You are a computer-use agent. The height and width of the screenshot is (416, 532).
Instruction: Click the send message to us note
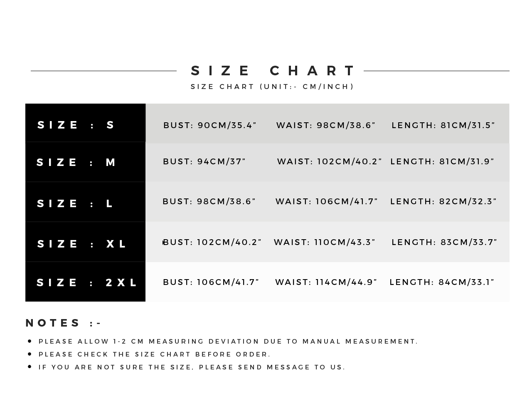pos(192,367)
